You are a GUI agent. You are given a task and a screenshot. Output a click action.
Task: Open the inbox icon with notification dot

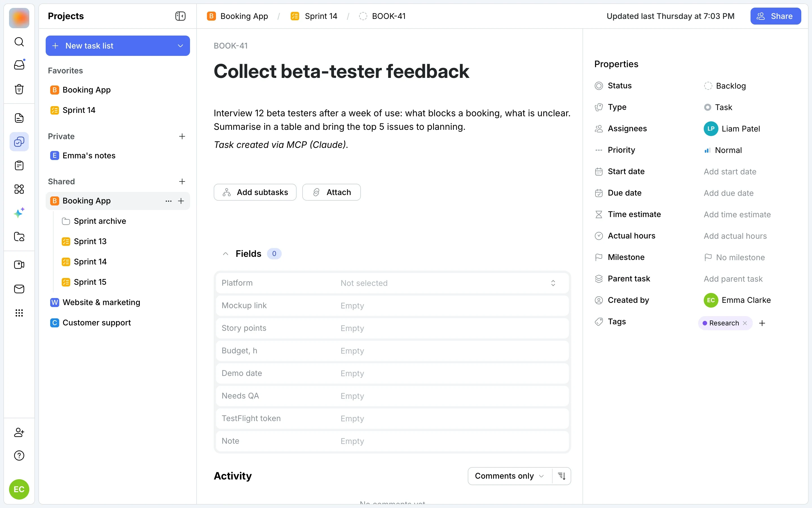tap(19, 65)
